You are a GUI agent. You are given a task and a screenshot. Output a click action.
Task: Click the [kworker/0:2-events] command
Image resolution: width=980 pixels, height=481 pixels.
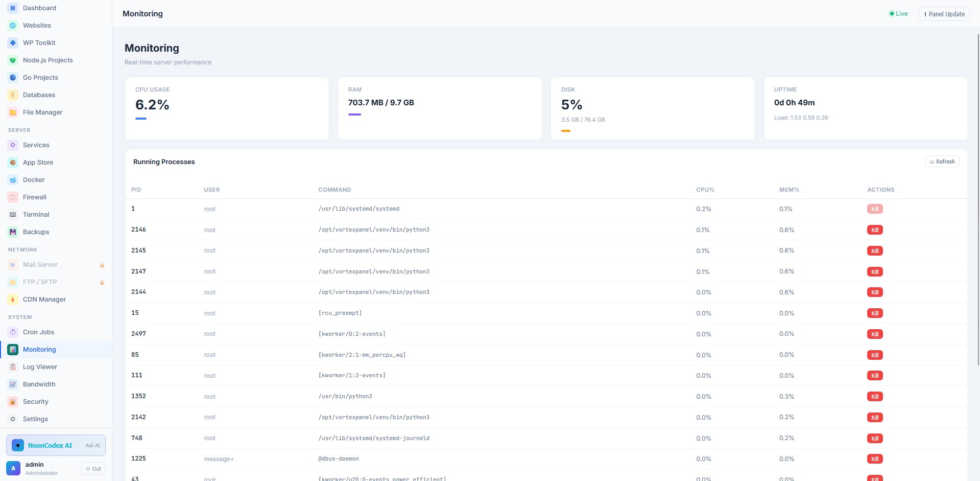pyautogui.click(x=352, y=334)
